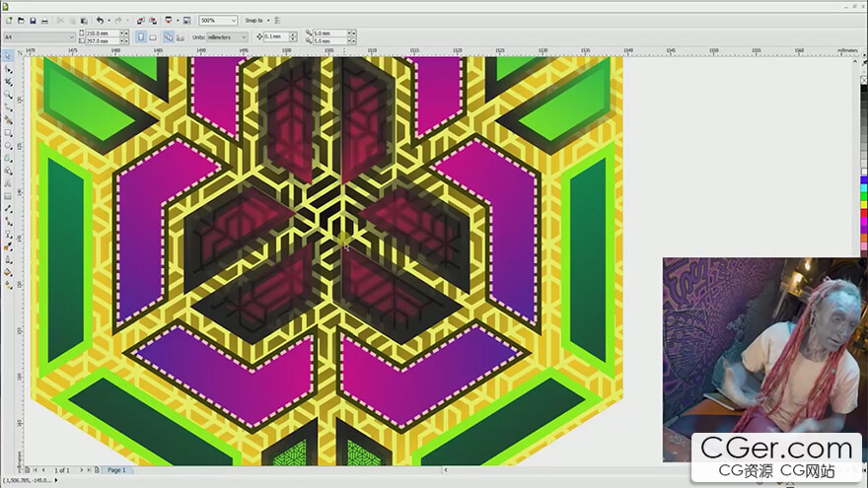
Task: Click the '1 of 1' page counter
Action: (x=62, y=469)
